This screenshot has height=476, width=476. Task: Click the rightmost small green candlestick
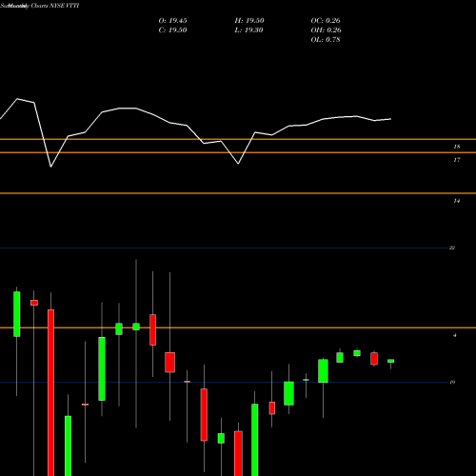tap(390, 361)
